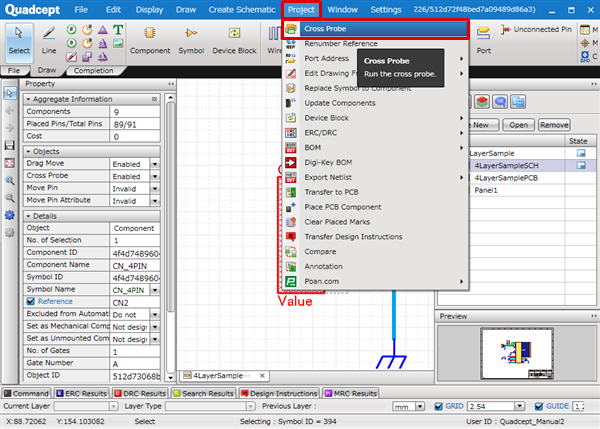The width and height of the screenshot is (600, 429).
Task: Click the Digi-Key BOM menu icon
Action: [291, 163]
